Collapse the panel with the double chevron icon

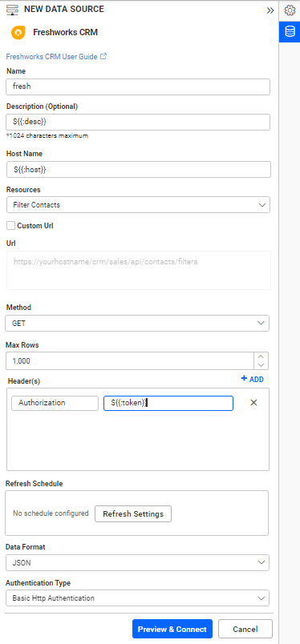coord(270,10)
